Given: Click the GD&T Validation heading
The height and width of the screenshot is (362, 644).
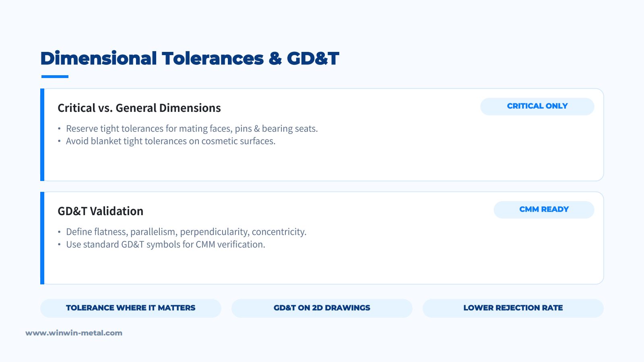Looking at the screenshot, I should [x=101, y=211].
